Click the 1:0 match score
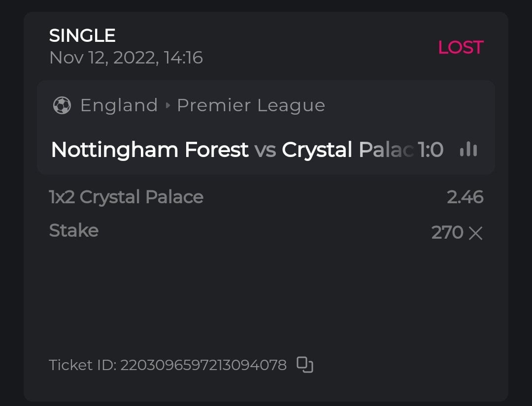532x406 pixels. tap(431, 150)
